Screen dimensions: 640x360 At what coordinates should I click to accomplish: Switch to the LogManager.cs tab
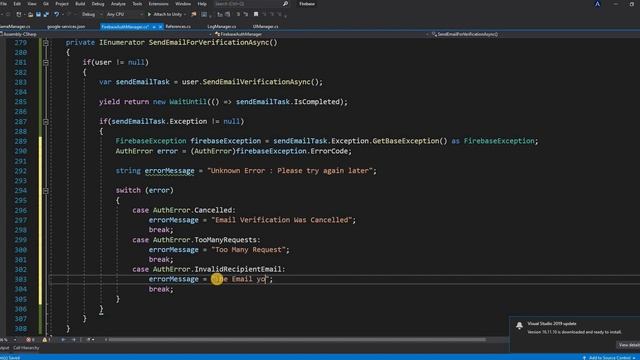[222, 27]
